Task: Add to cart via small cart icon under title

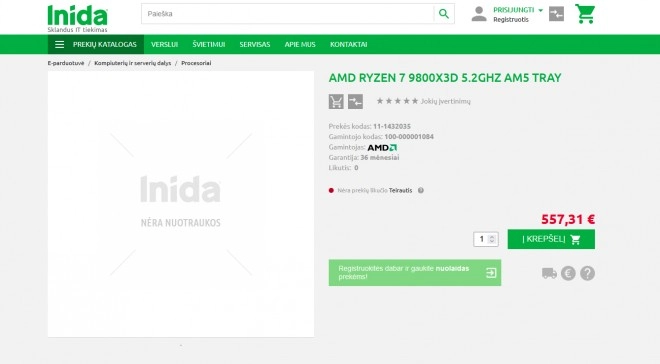Action: [336, 101]
